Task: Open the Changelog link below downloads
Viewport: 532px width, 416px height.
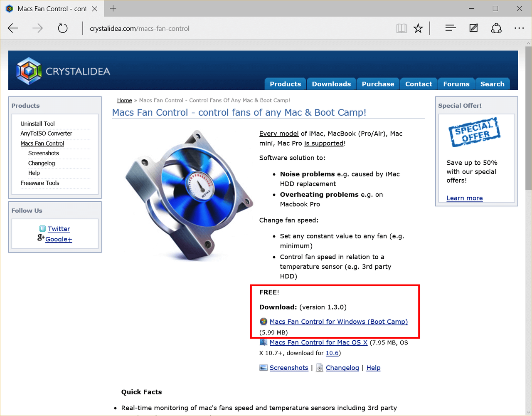Action: (342, 368)
